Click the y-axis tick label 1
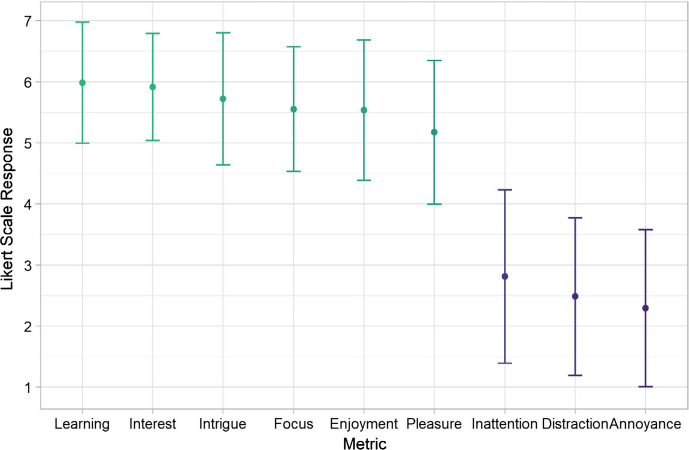 [28, 388]
